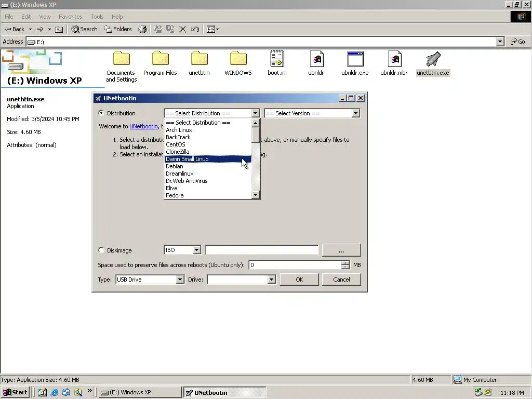Launch Internet Explorer from quick launch
This screenshot has height=399, width=532.
tap(54, 392)
